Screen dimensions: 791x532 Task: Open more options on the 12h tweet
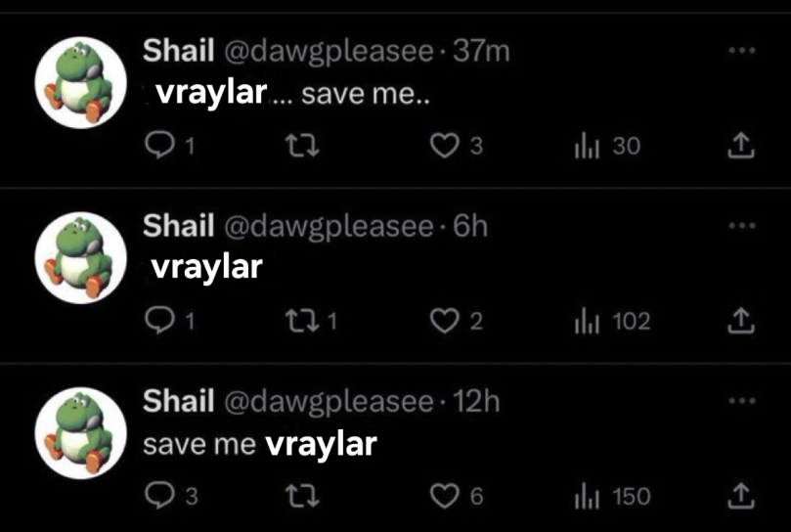point(741,401)
